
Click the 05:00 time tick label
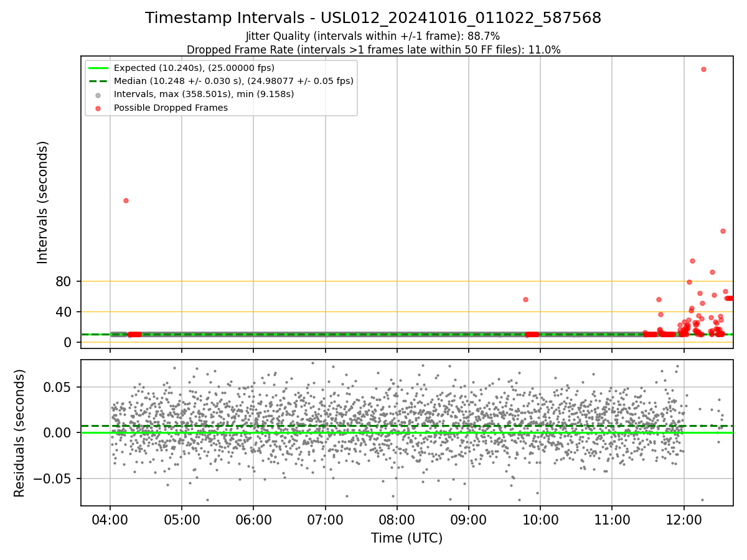tap(182, 519)
